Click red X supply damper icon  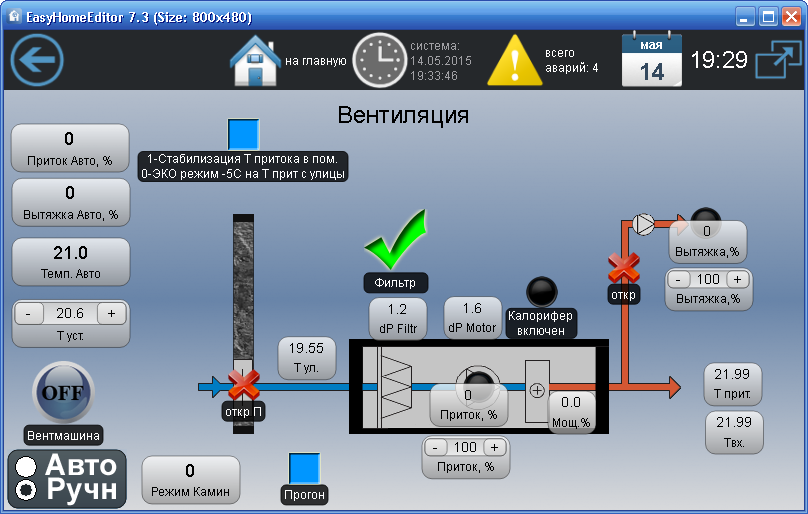pos(244,383)
